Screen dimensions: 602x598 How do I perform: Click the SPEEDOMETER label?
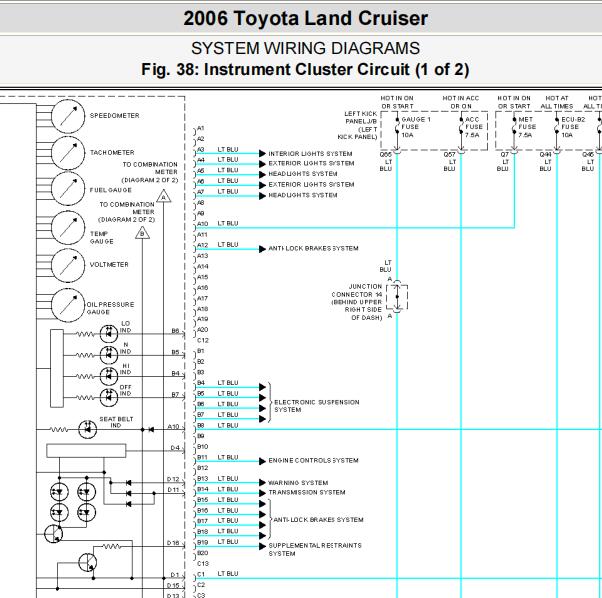[114, 116]
